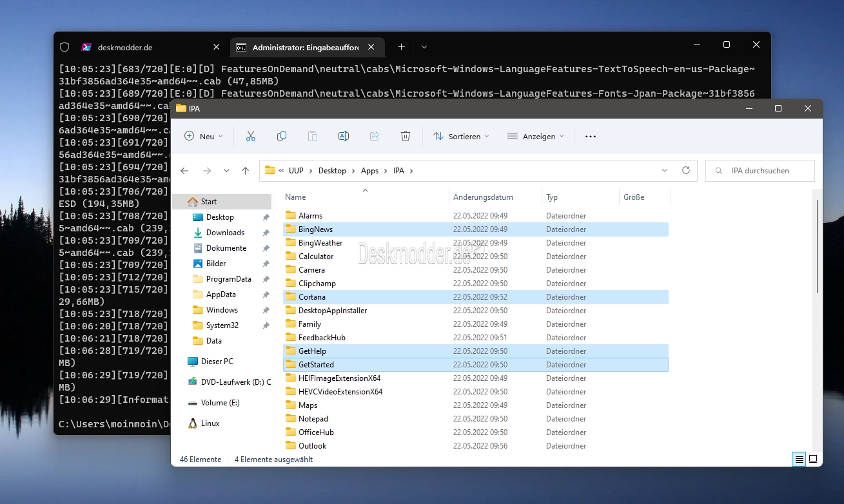Open the Neu dropdown menu

pyautogui.click(x=204, y=136)
